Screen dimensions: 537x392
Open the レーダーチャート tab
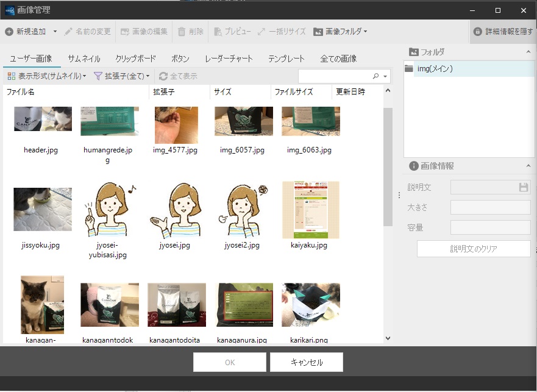pos(229,59)
